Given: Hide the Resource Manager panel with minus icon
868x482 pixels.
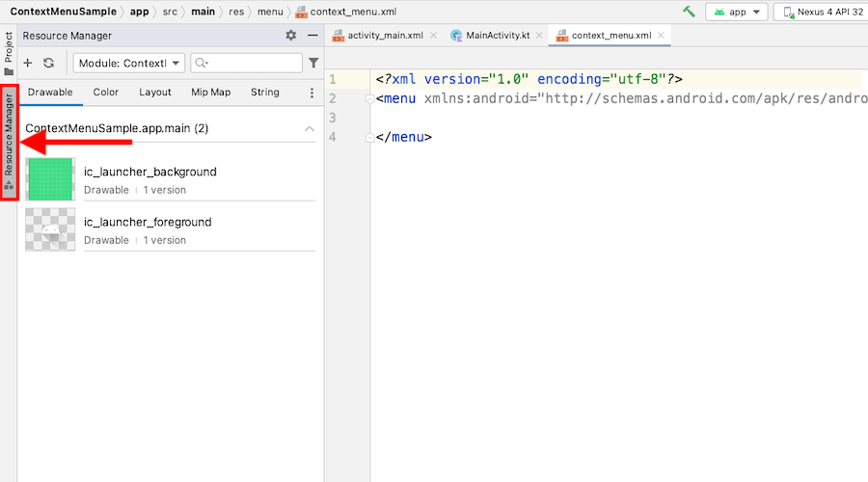Looking at the screenshot, I should pyautogui.click(x=312, y=36).
